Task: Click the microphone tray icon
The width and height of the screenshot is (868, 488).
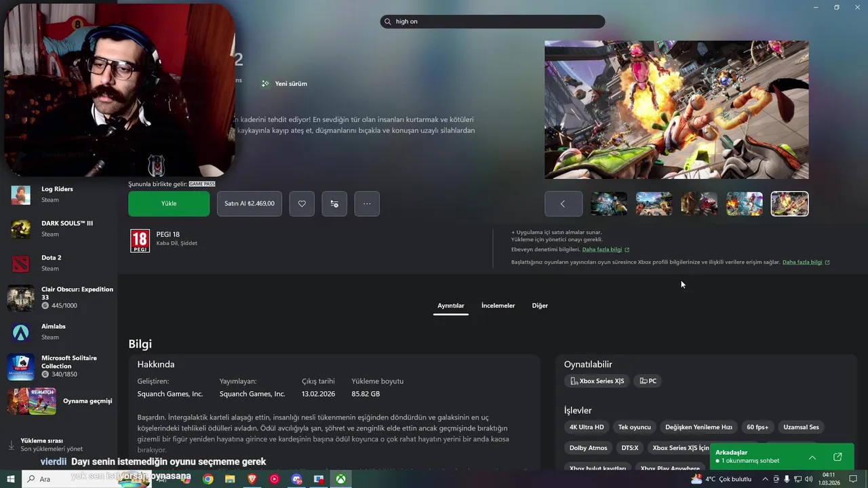Action: click(787, 479)
